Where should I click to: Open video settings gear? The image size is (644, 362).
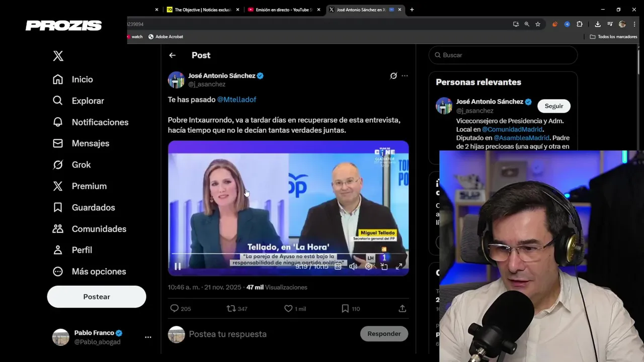coord(368,266)
